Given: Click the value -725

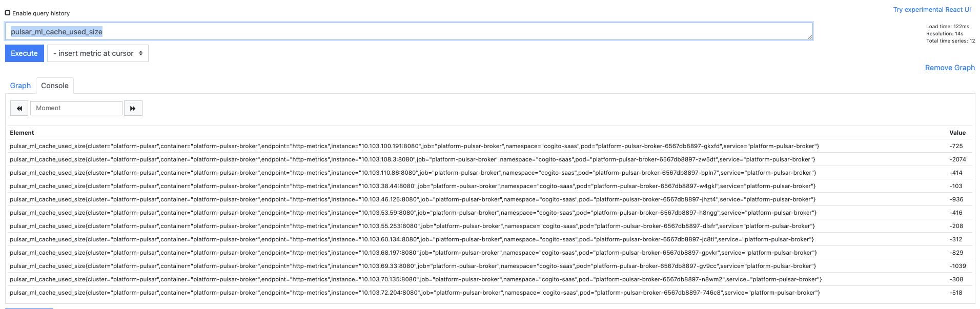Looking at the screenshot, I should 956,146.
